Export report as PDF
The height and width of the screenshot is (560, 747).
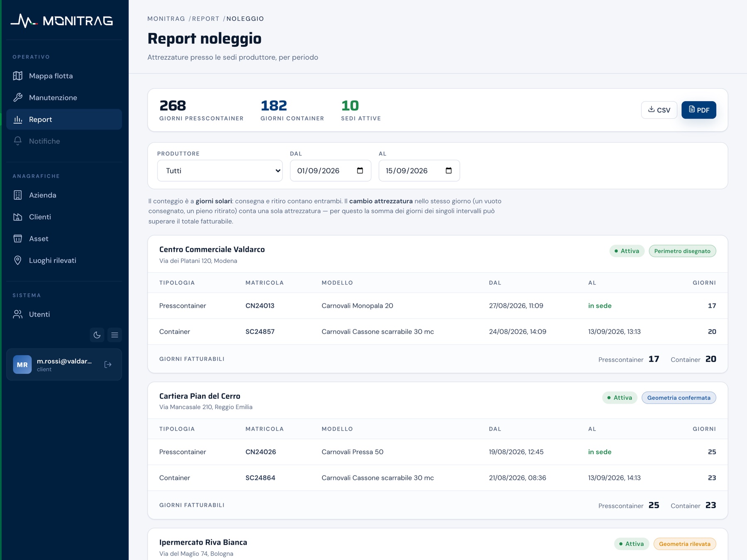[699, 110]
